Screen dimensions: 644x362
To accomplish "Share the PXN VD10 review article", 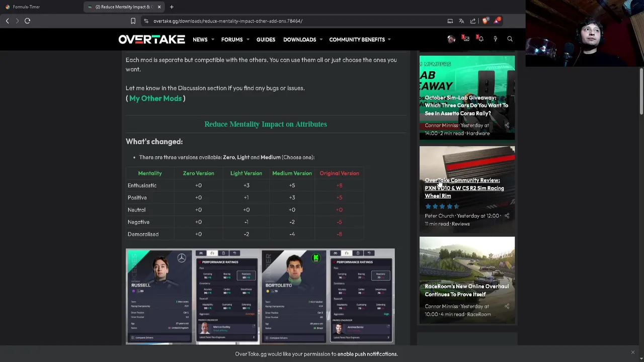I will click(x=507, y=216).
